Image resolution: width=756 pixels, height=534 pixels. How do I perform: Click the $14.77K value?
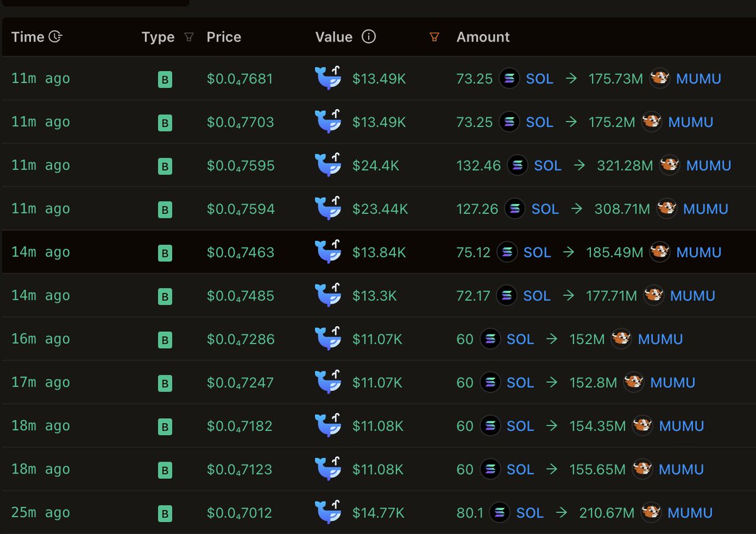(x=379, y=513)
